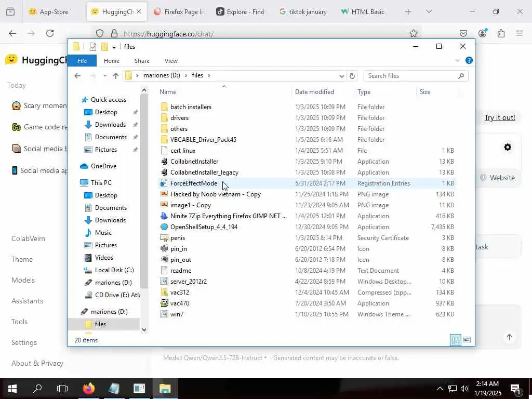
Task: Select the pin_out icon file
Action: click(164, 260)
